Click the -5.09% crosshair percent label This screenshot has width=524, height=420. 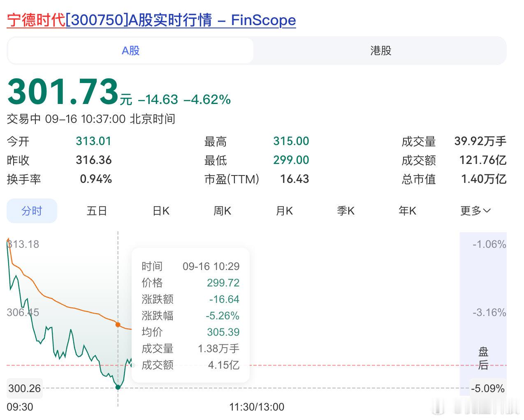coord(488,388)
